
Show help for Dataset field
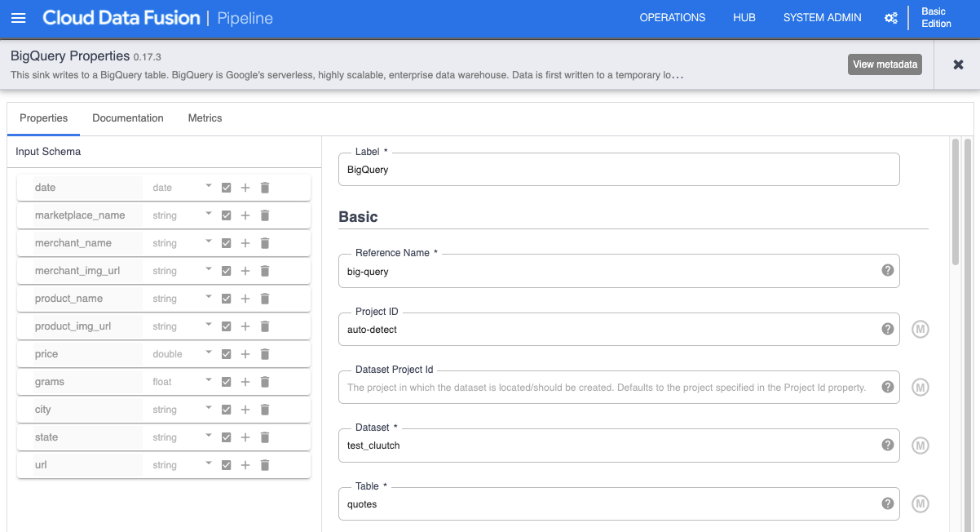coord(888,445)
